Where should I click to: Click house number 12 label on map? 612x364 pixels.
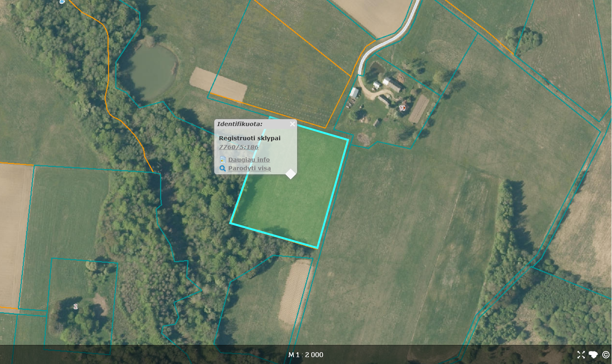coord(402,108)
